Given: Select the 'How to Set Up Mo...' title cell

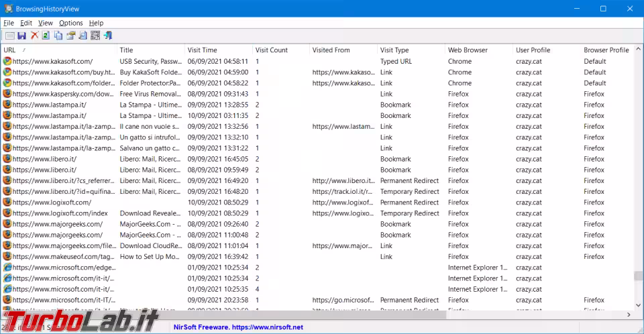Looking at the screenshot, I should pos(150,256).
